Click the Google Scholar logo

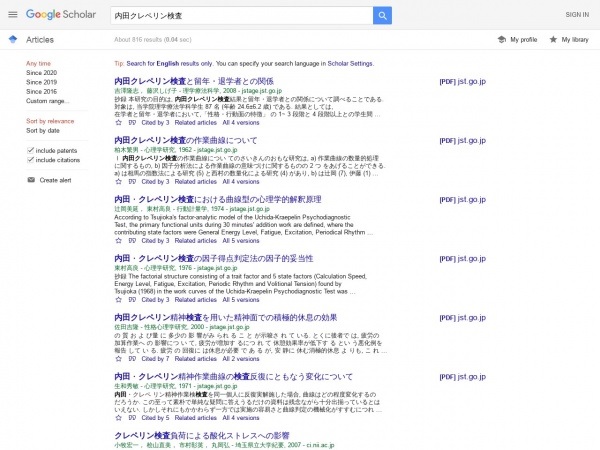(x=61, y=15)
